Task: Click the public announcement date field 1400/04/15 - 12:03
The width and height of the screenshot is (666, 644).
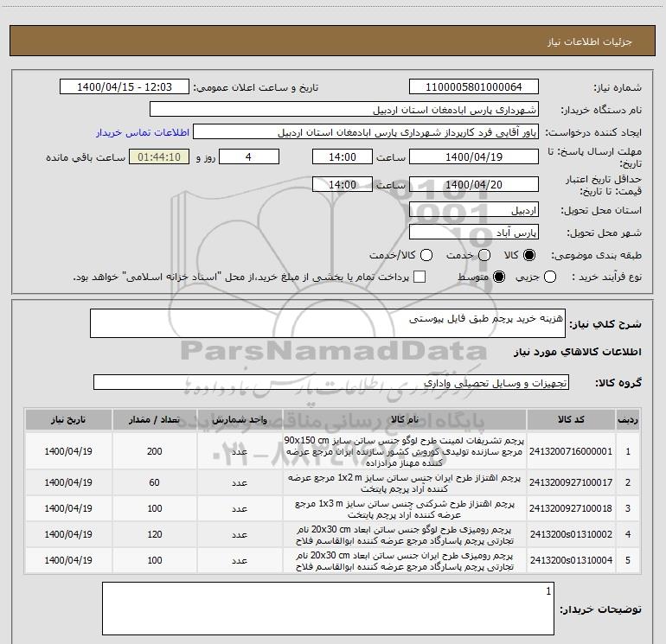Action: tap(125, 87)
